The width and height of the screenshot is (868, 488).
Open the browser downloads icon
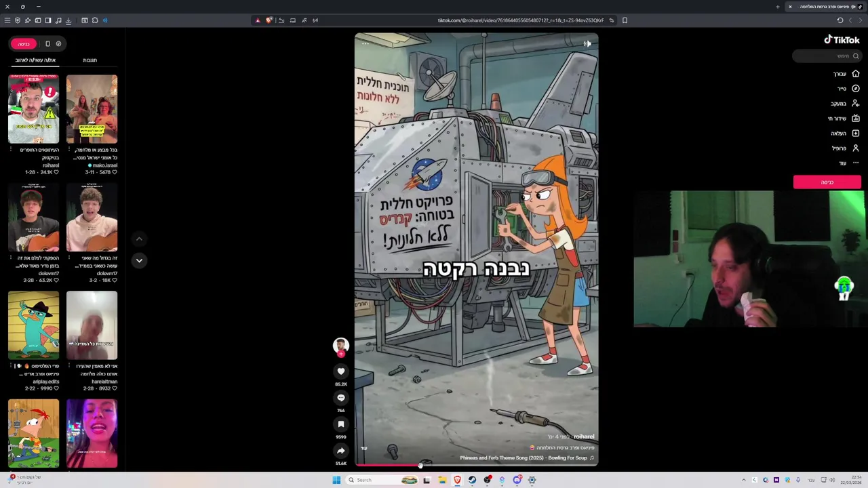[68, 20]
